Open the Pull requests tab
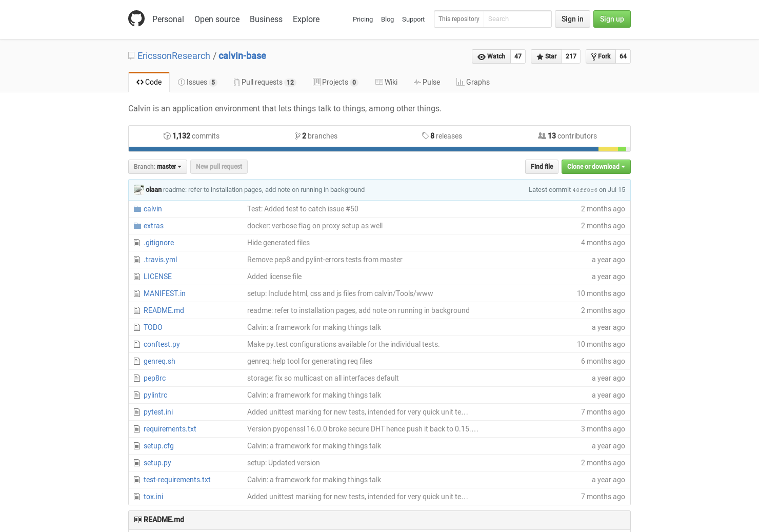The width and height of the screenshot is (759, 532). 265,82
